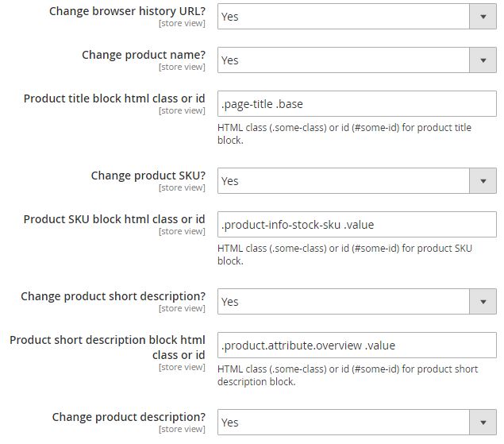Click the "Change product description?" label
The height and width of the screenshot is (444, 504).
click(129, 417)
